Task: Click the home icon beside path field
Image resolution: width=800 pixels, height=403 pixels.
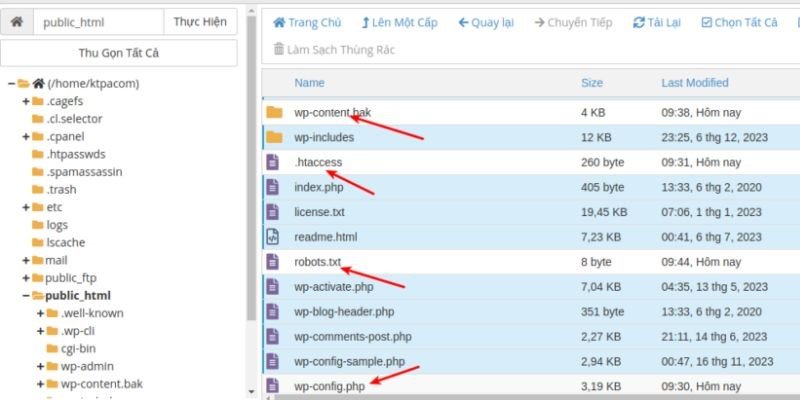Action: coord(17,22)
